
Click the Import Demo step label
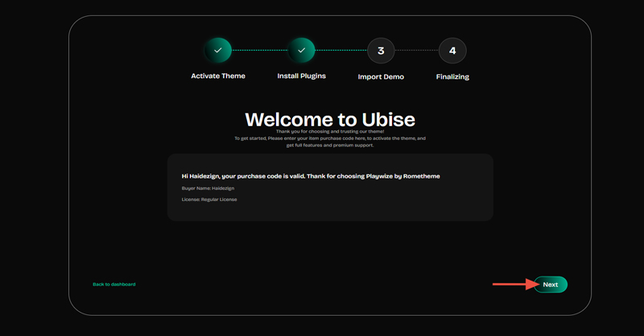click(x=381, y=76)
